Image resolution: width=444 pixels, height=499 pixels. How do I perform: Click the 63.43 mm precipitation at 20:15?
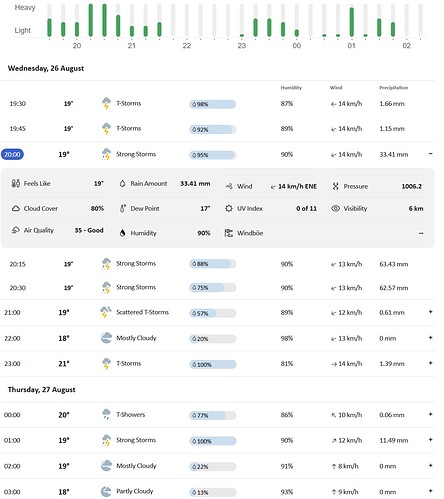point(394,264)
